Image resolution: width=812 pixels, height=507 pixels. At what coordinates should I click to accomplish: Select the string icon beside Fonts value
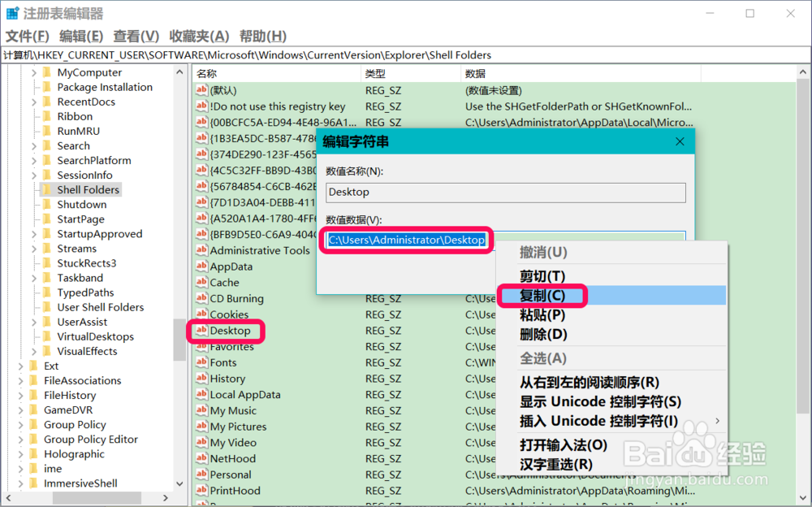pyautogui.click(x=201, y=362)
